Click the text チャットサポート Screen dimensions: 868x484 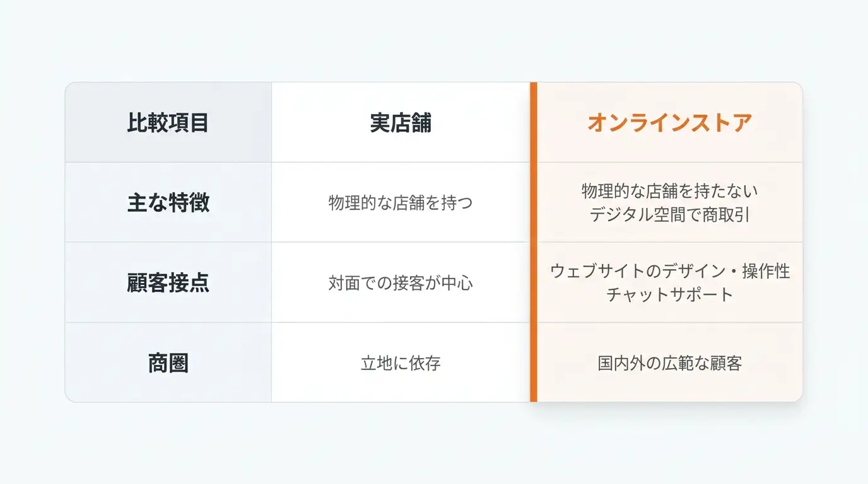click(669, 294)
